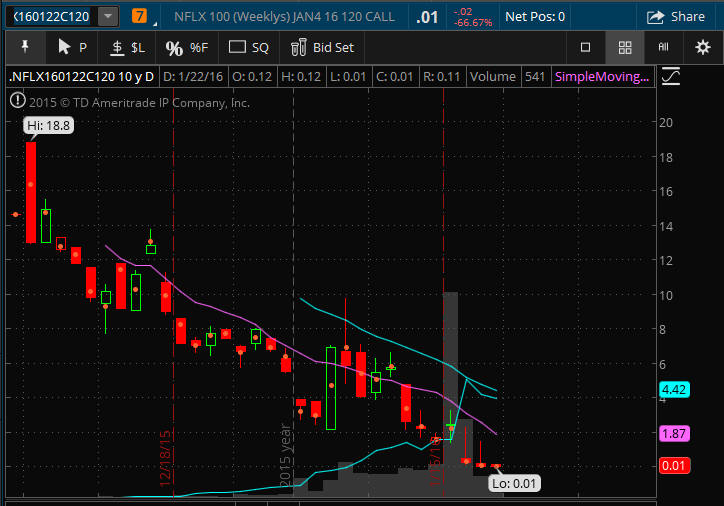This screenshot has width=724, height=506.
Task: Open the Bid Set menu
Action: click(322, 47)
